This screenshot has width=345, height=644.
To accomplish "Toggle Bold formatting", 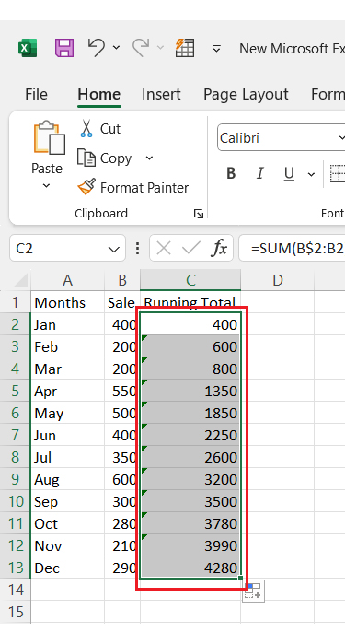I will 231,174.
